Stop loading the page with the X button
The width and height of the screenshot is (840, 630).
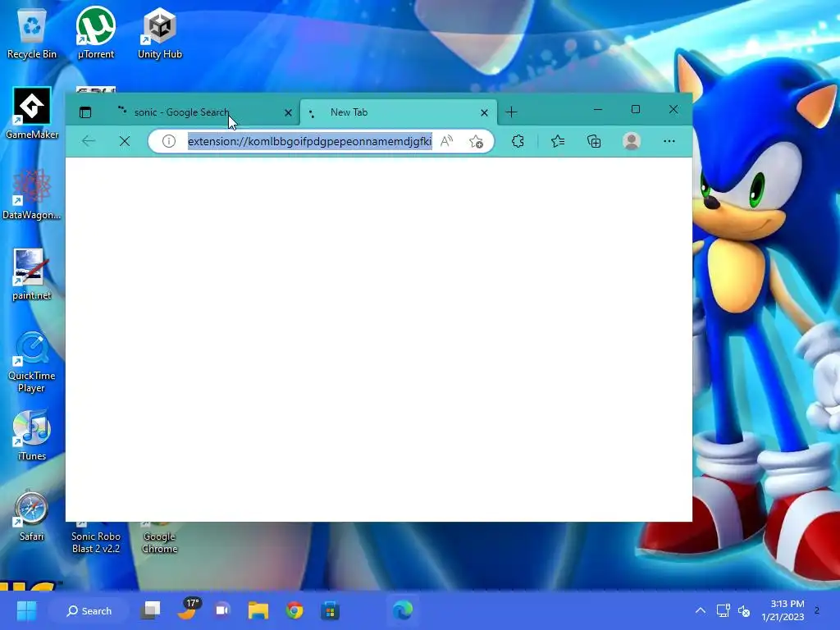125,141
